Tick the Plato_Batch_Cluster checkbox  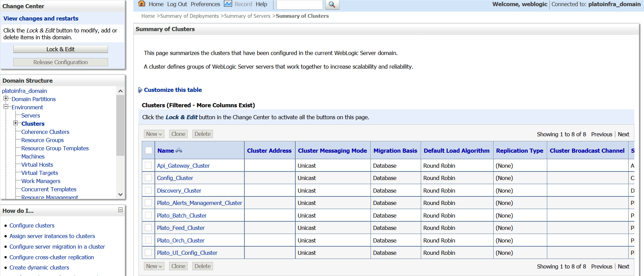[148, 216]
